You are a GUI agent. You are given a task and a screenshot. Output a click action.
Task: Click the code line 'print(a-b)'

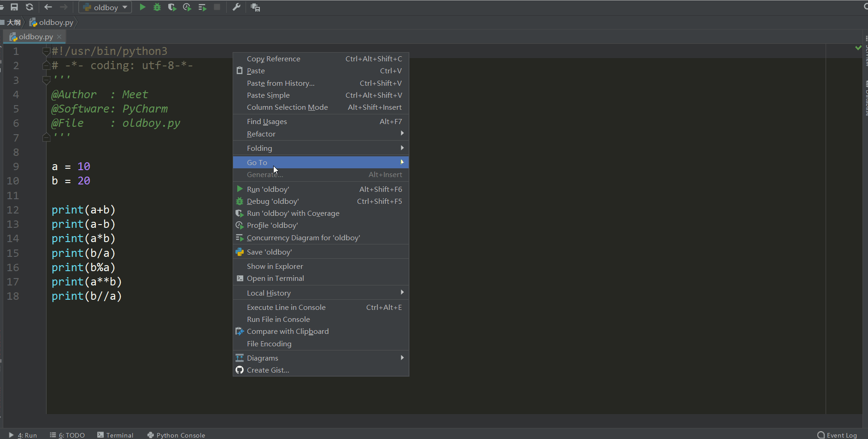(x=83, y=224)
